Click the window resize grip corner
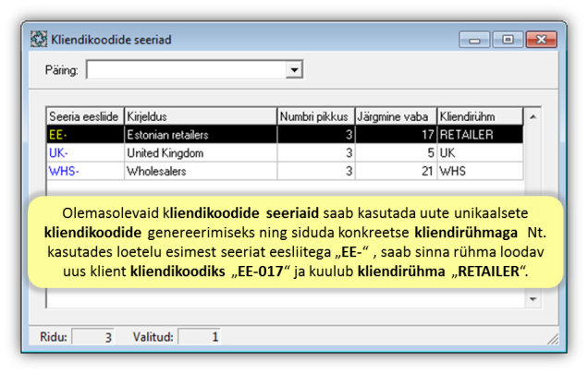Viewport: 588px width, 374px height. click(553, 339)
